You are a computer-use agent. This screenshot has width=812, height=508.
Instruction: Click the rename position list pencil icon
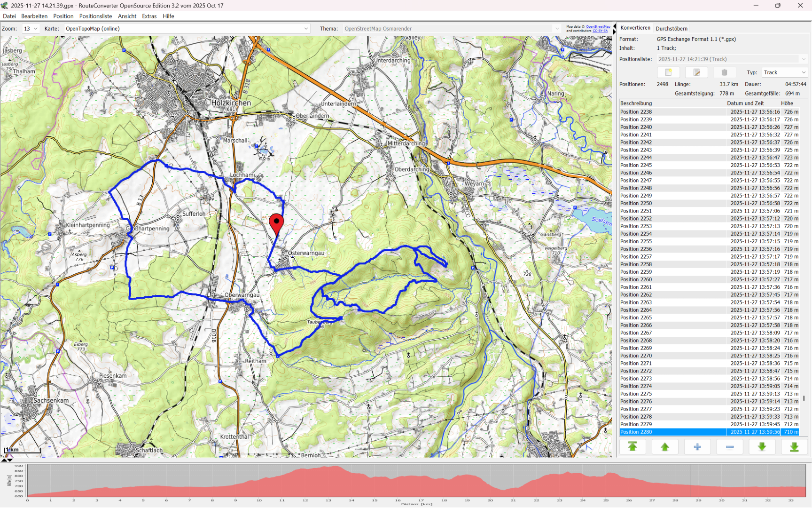[x=696, y=72]
